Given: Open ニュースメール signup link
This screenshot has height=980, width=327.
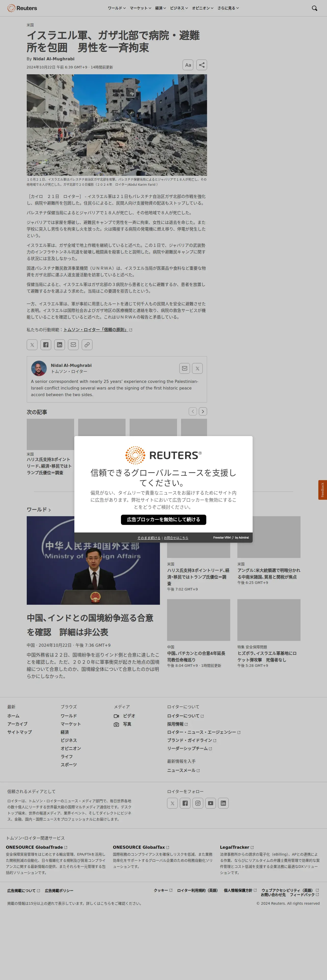Looking at the screenshot, I should click(x=183, y=770).
